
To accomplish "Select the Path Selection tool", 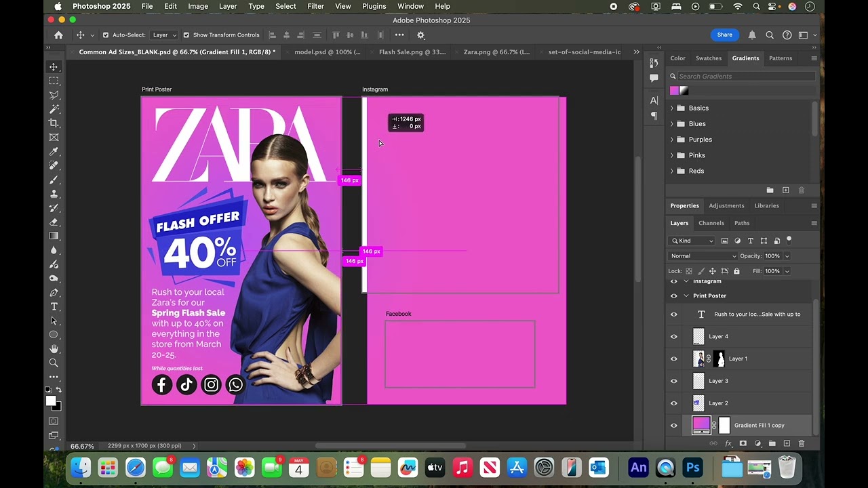I will pos(54,321).
